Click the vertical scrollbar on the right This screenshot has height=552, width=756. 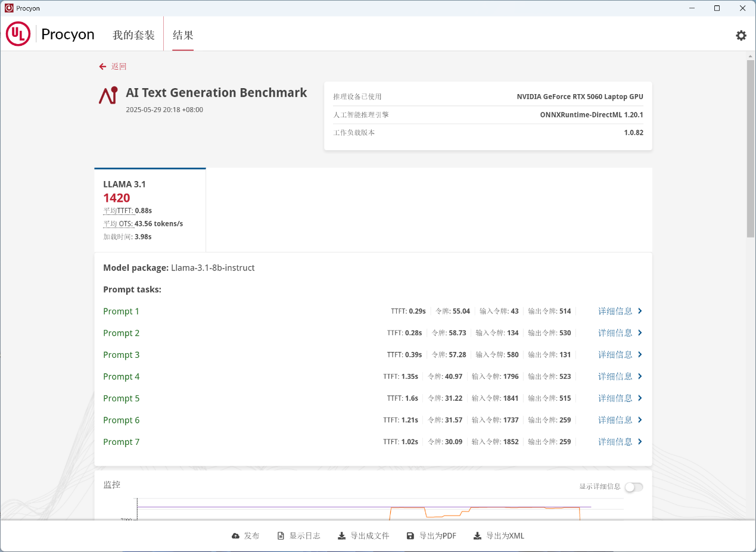coord(751,149)
